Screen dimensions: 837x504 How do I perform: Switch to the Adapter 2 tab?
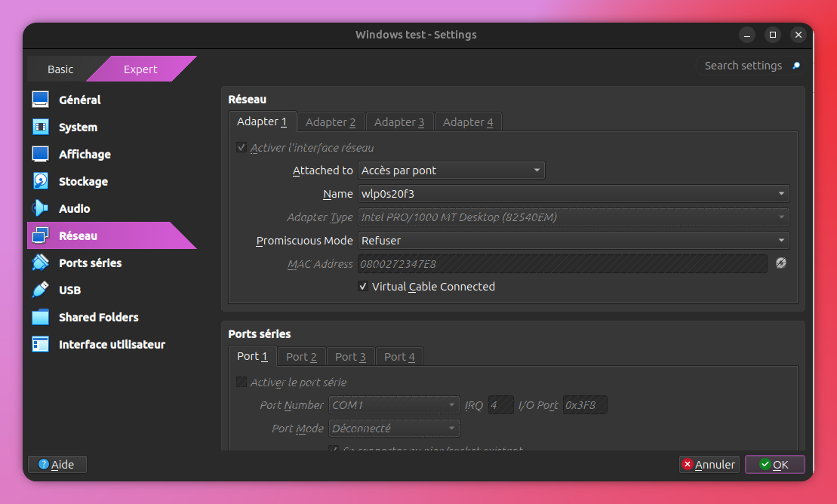331,122
